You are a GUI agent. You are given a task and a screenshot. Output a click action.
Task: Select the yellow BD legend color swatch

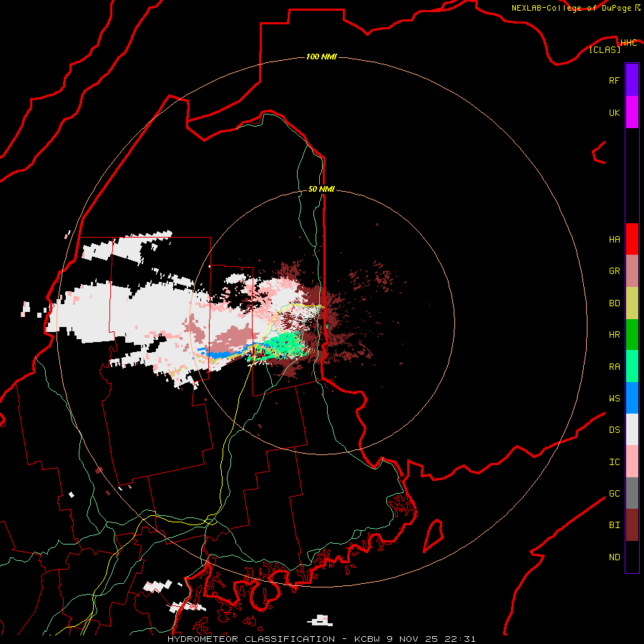click(x=632, y=303)
